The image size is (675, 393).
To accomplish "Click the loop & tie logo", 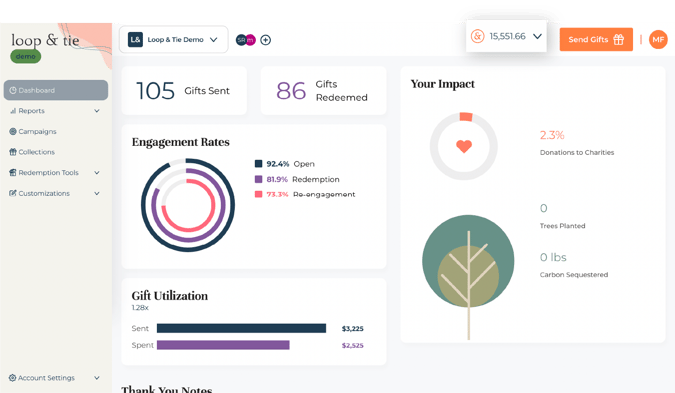I will tap(45, 40).
